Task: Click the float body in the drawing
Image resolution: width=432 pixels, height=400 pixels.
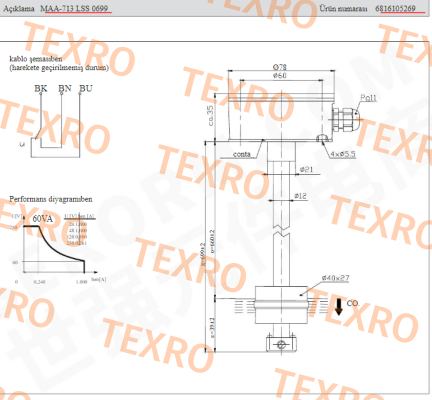Action: click(x=281, y=305)
